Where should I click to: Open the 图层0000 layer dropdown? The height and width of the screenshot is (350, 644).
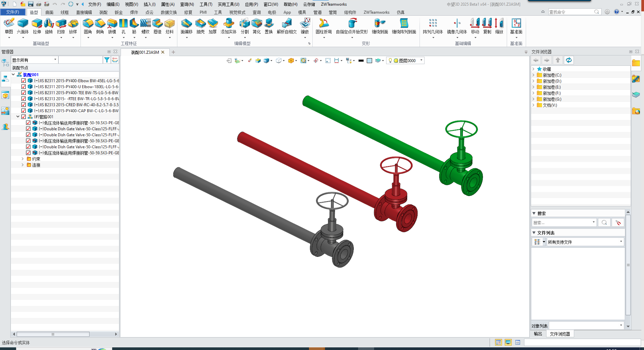click(421, 60)
